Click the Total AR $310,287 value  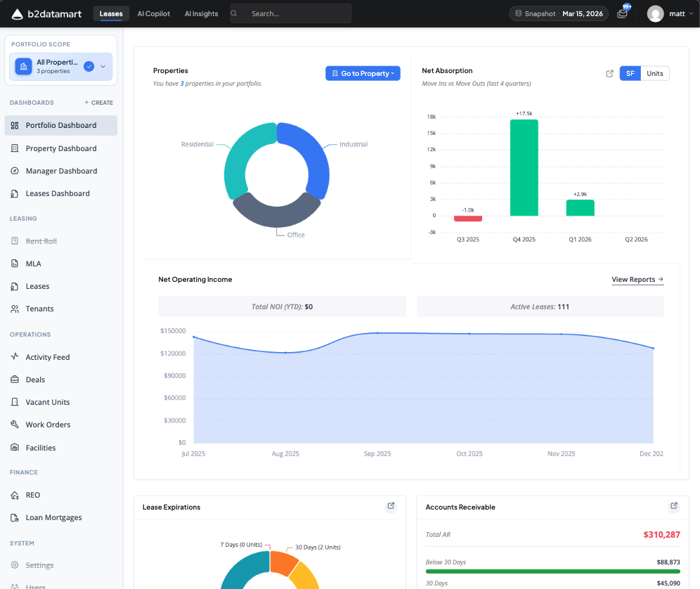pos(661,534)
